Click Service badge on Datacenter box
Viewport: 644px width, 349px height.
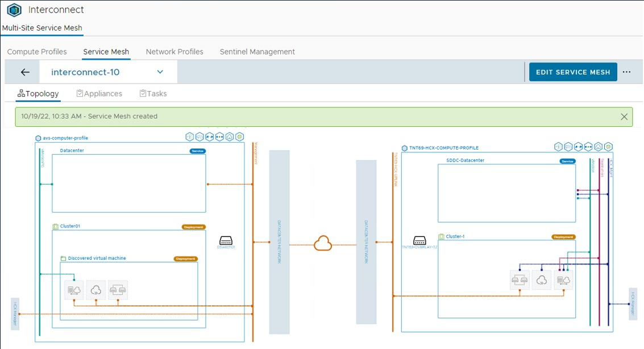pyautogui.click(x=198, y=151)
